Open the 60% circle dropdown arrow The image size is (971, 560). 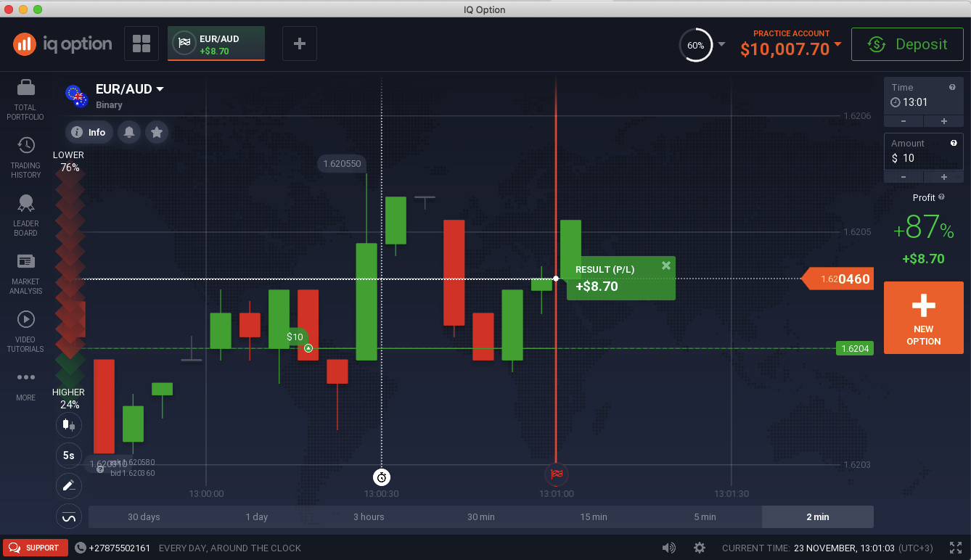[x=721, y=45]
